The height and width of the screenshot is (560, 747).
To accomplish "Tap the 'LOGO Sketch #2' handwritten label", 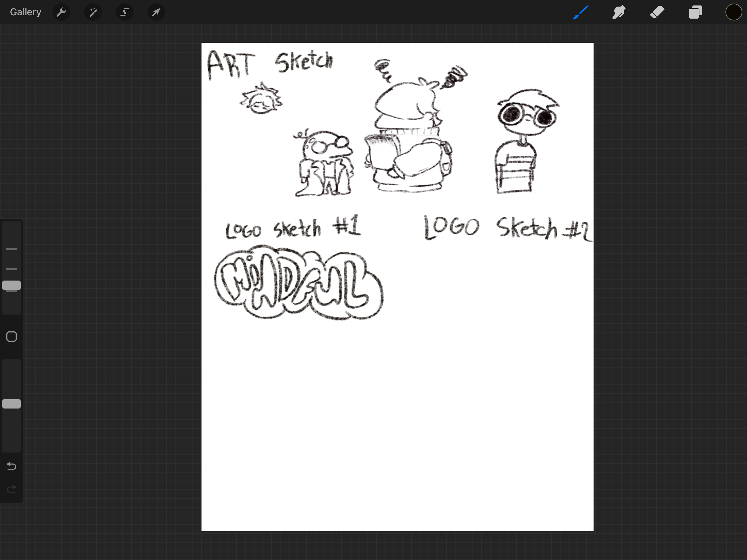I will click(507, 228).
